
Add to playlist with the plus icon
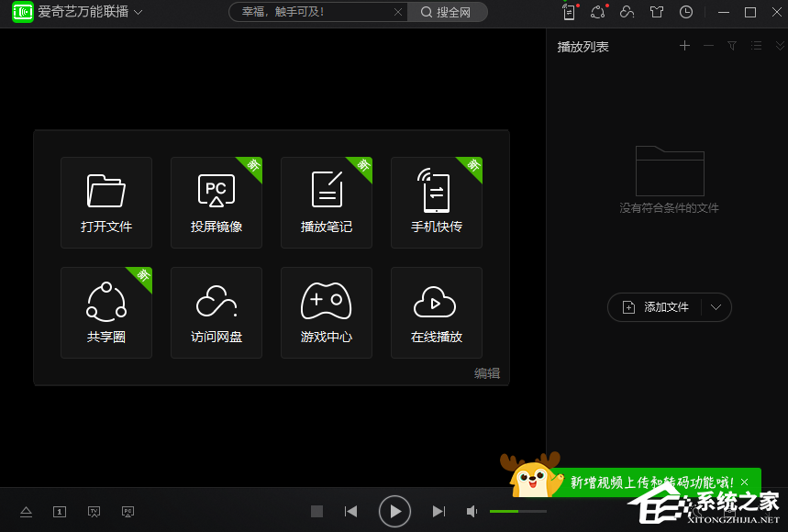click(x=684, y=46)
